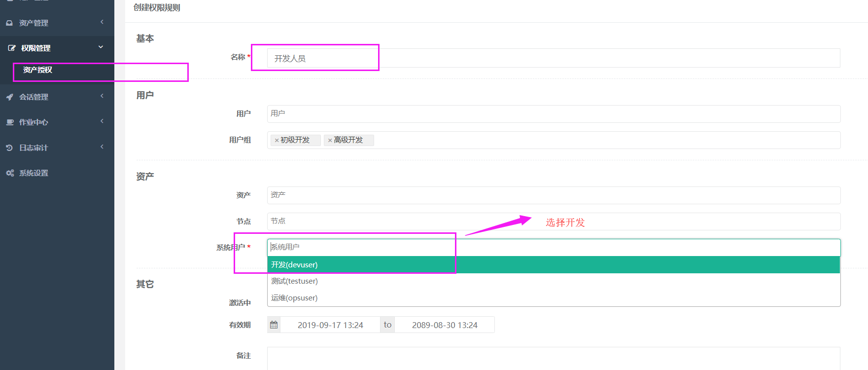
Task: Click the 资产管理 tray icon in sidebar
Action: click(9, 23)
